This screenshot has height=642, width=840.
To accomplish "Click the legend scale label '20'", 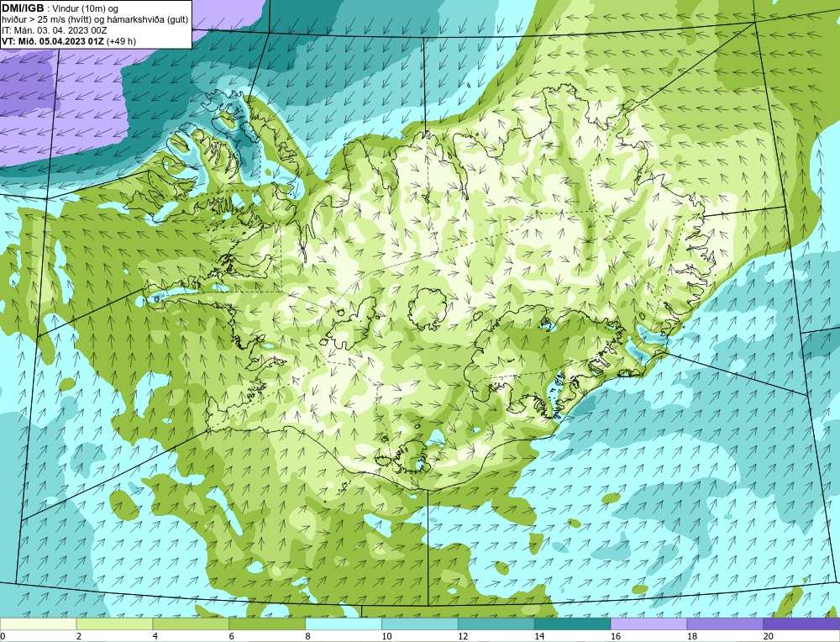I will point(769,636).
